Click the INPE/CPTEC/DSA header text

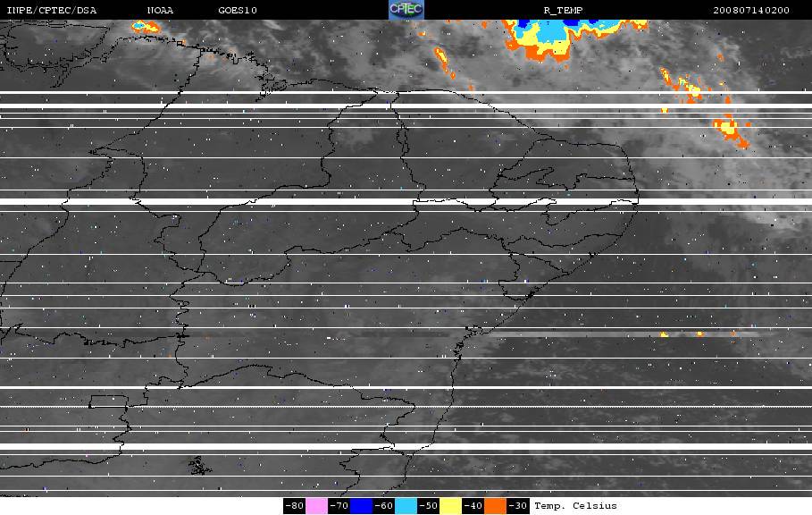51,11
